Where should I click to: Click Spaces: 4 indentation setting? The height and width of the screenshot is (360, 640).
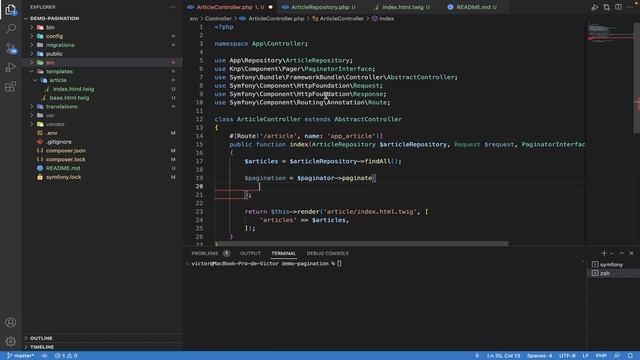[539, 356]
